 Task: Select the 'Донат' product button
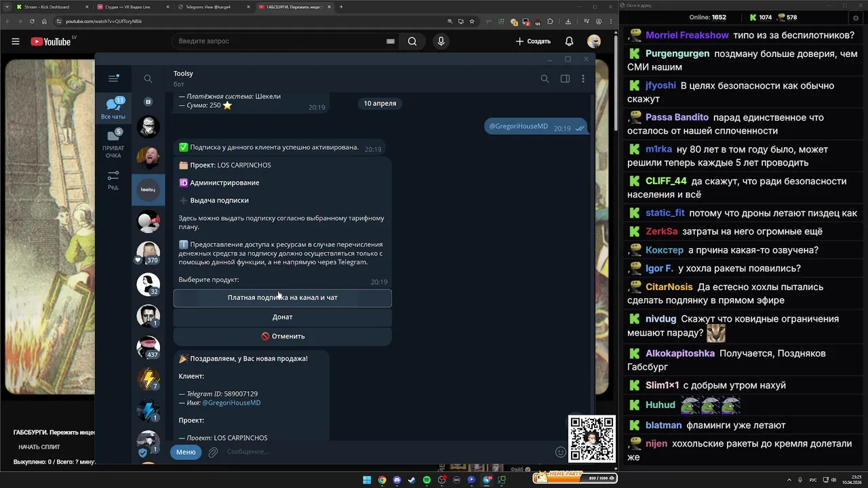(282, 317)
